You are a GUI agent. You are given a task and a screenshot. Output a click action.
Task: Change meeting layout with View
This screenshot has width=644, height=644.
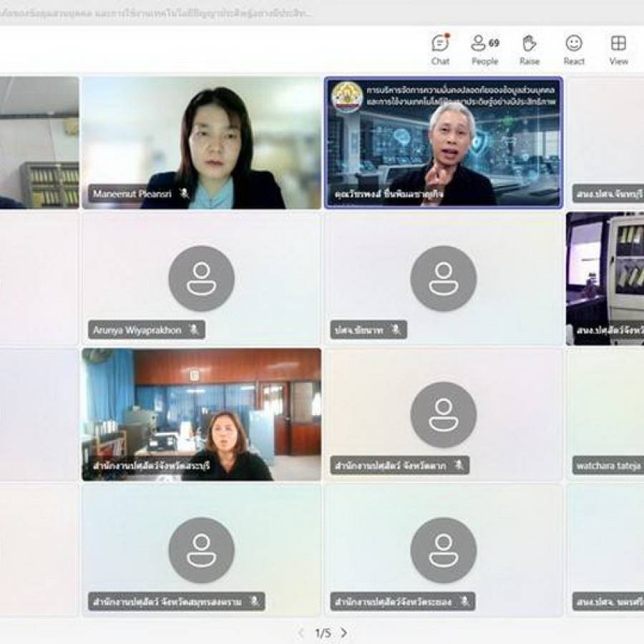(618, 49)
